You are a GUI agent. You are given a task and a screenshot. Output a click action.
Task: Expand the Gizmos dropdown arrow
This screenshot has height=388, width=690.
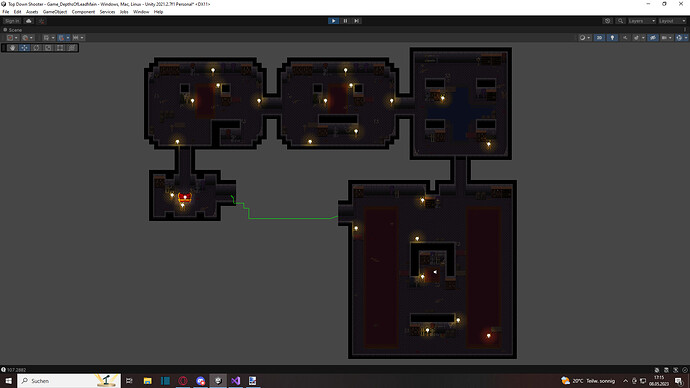tap(686, 38)
